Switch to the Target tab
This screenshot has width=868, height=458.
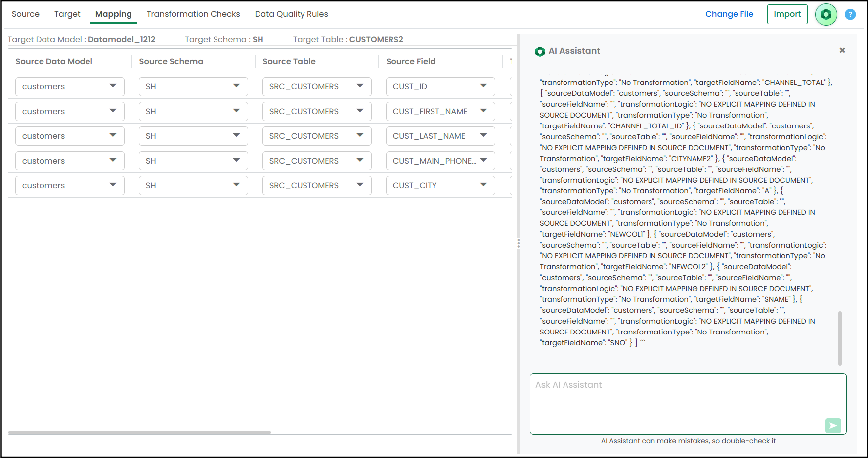67,14
